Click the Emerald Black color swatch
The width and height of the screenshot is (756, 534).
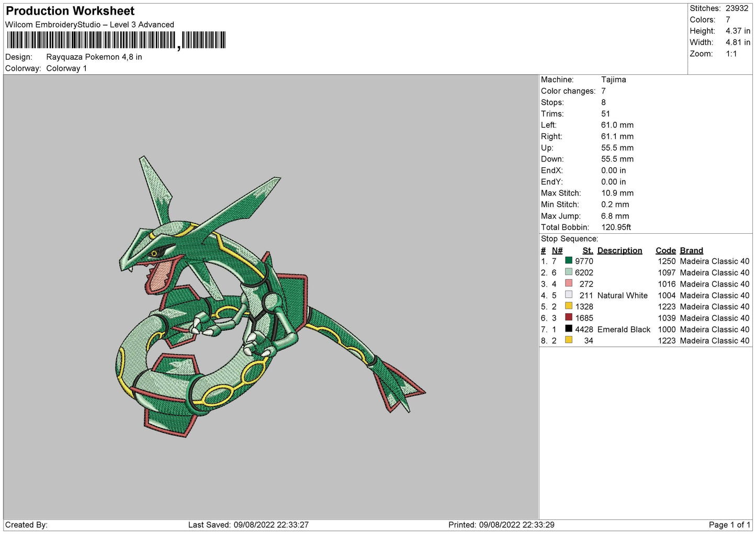pyautogui.click(x=569, y=329)
